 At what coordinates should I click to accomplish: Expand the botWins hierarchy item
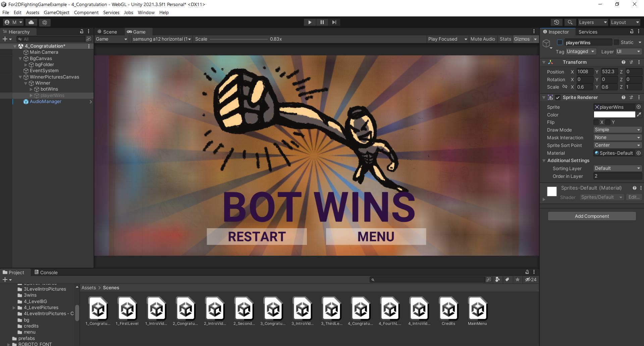click(31, 89)
